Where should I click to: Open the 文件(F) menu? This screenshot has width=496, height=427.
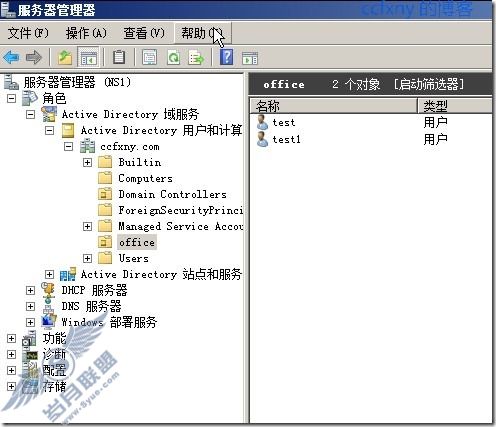click(28, 33)
